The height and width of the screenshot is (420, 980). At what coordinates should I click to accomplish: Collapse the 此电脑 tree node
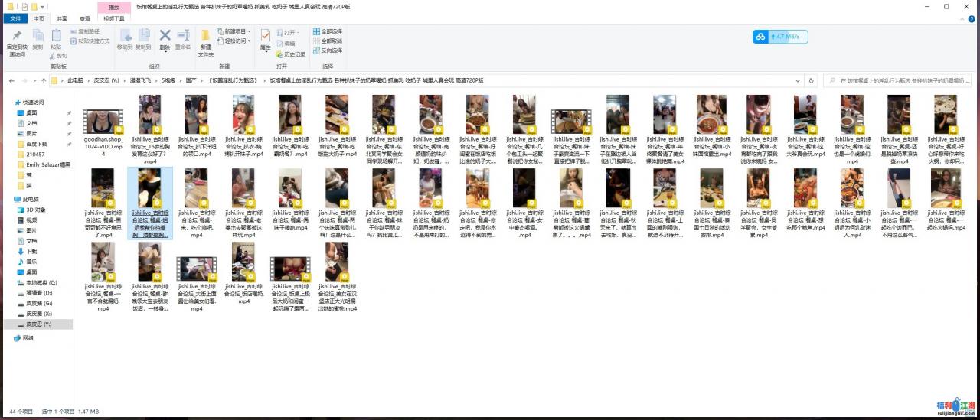[x=11, y=200]
